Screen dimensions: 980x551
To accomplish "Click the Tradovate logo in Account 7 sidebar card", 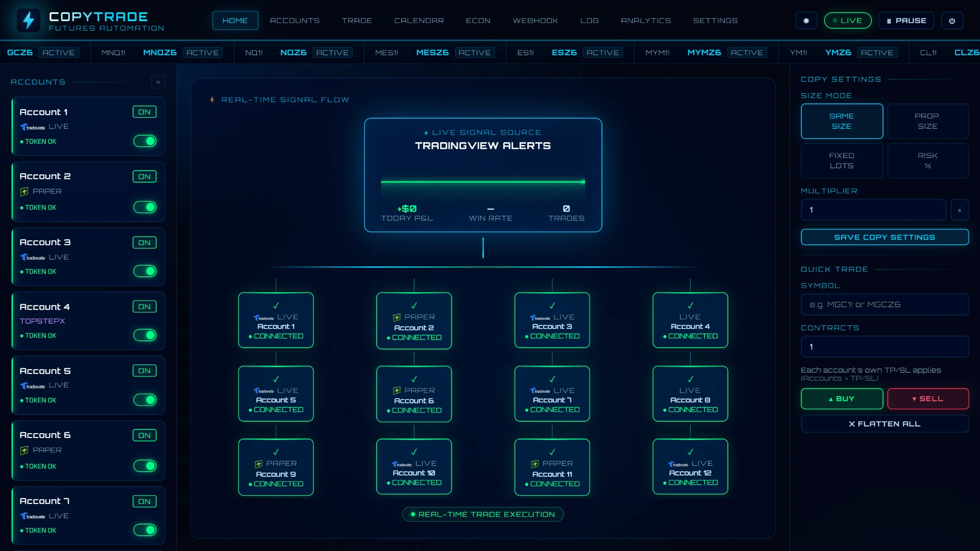I will click(x=33, y=516).
